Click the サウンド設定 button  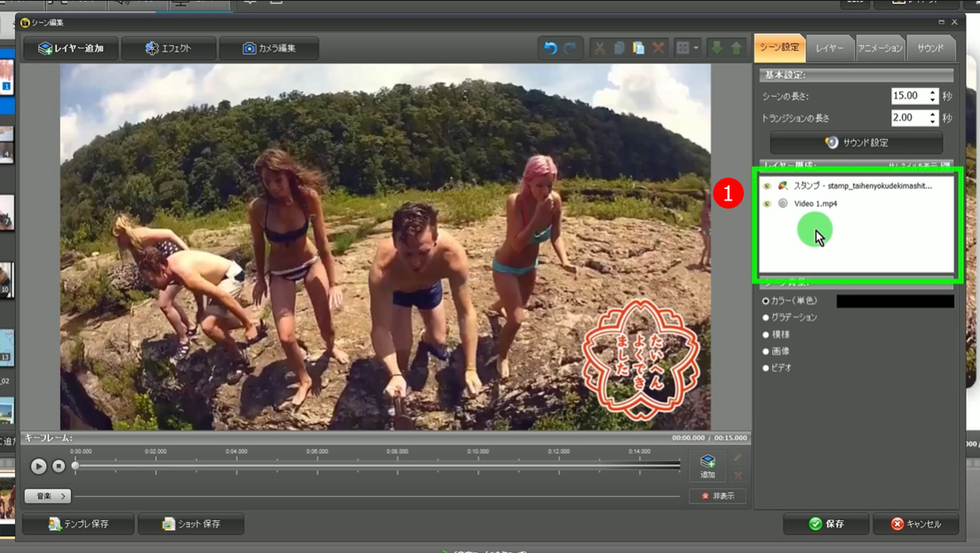(x=857, y=142)
